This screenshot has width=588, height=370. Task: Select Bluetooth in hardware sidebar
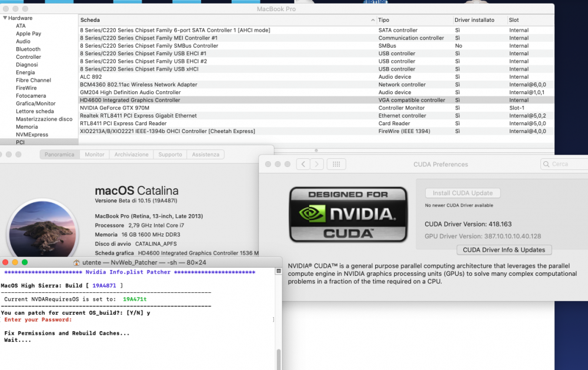[x=28, y=49]
